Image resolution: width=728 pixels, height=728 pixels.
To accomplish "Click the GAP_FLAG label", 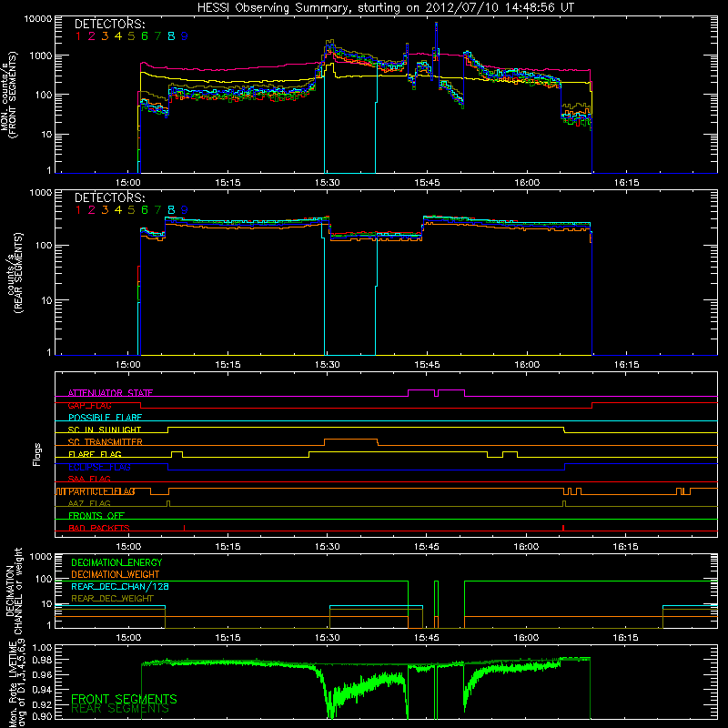I will click(89, 405).
